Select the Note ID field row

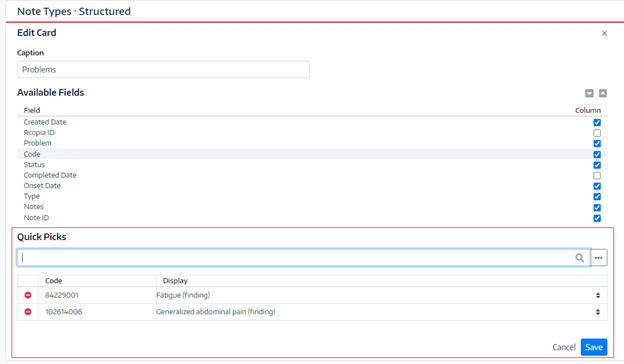pyautogui.click(x=312, y=218)
